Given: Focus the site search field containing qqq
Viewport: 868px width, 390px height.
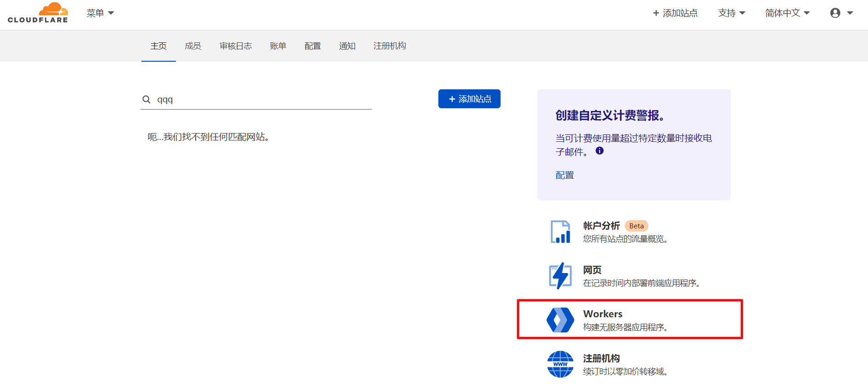Looking at the screenshot, I should 262,99.
